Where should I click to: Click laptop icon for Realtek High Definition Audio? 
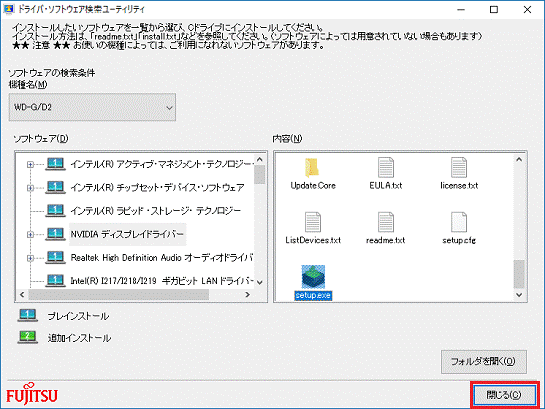click(55, 257)
